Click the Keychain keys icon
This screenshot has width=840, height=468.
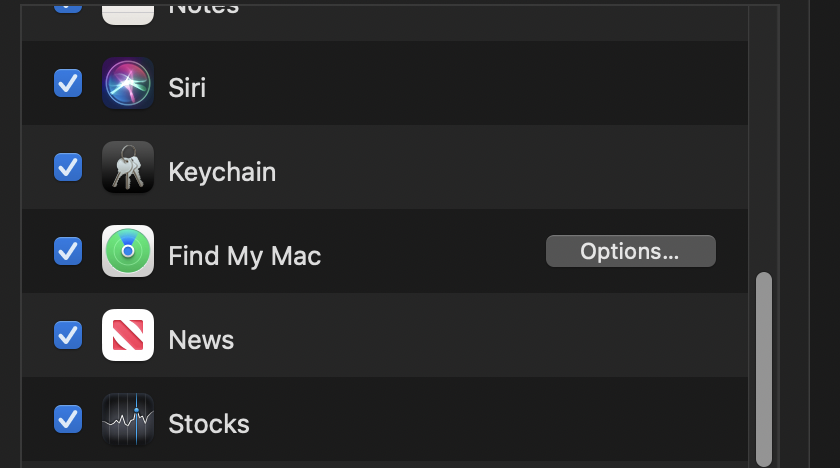pos(128,167)
